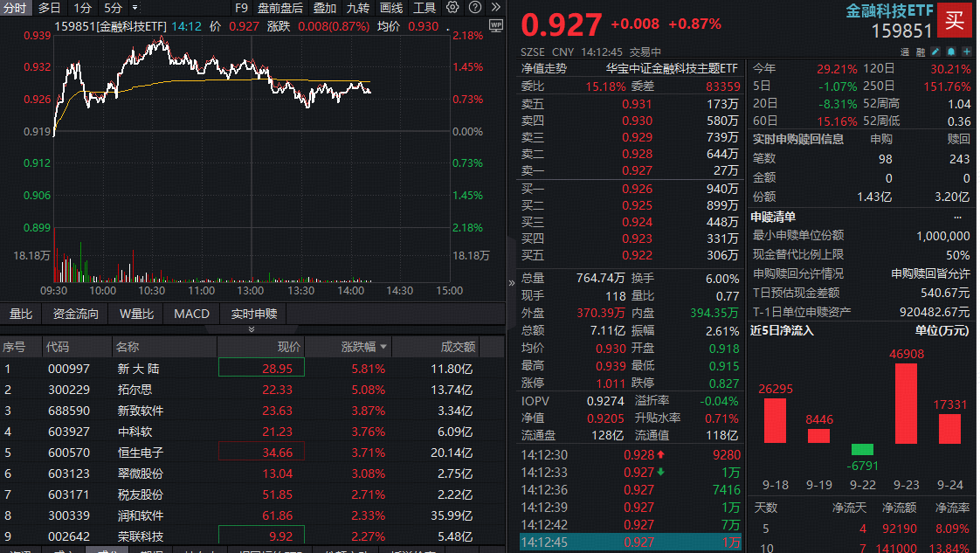Switch to the 资金流向 tab
The image size is (980, 553).
click(x=76, y=314)
